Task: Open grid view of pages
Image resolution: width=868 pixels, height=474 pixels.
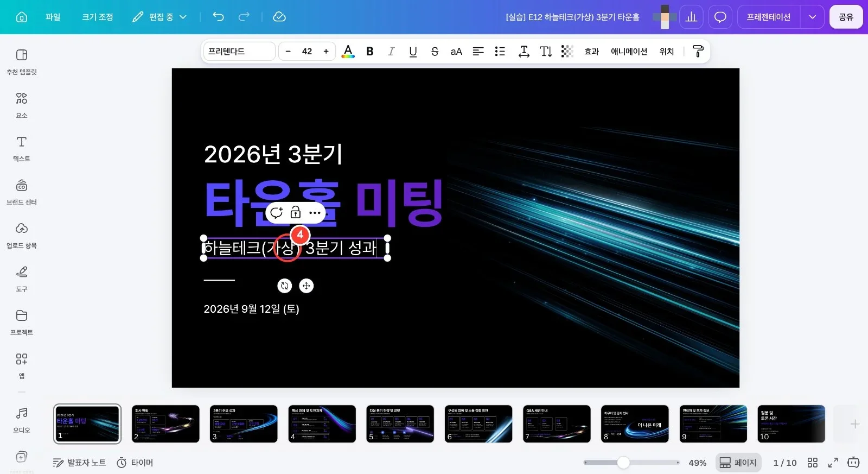Action: tap(812, 463)
